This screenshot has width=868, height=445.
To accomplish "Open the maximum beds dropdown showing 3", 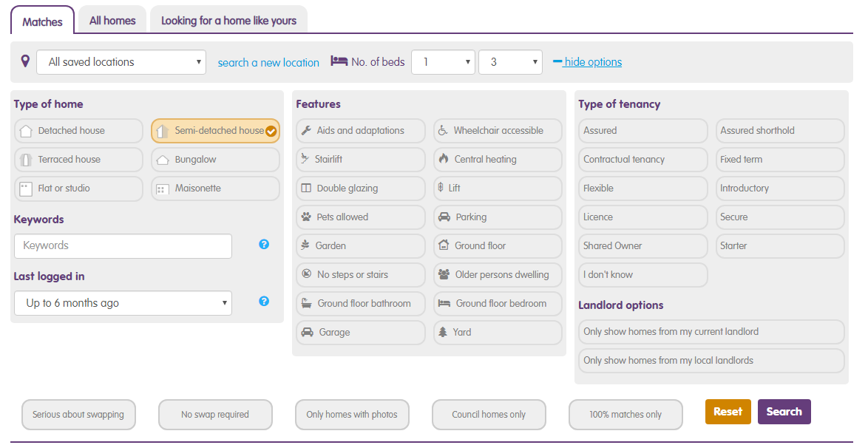I will click(x=510, y=62).
